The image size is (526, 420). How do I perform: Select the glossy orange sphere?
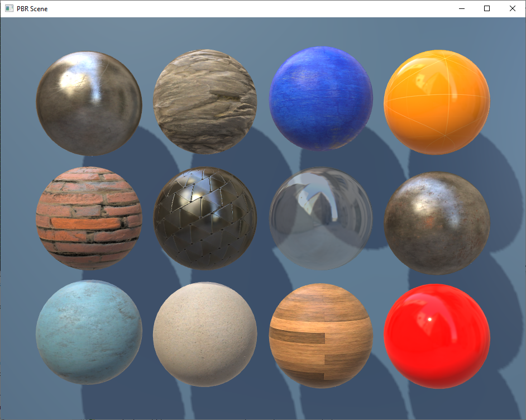click(x=437, y=102)
